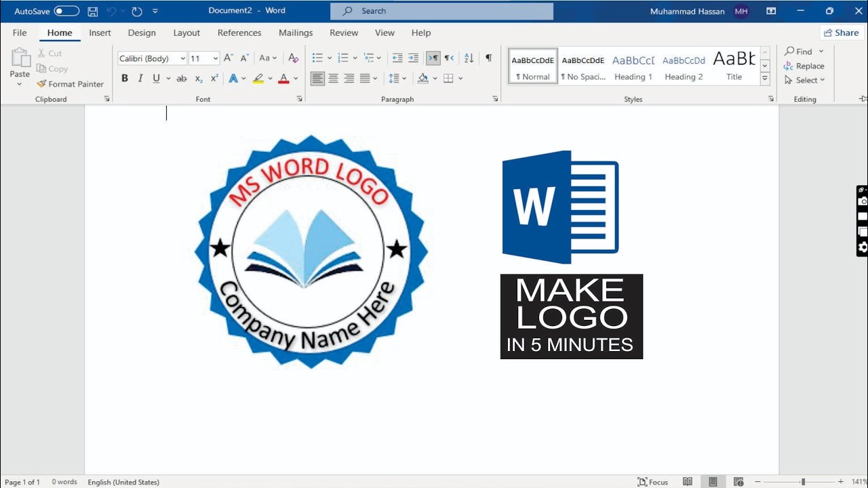
Task: Click the Paste clipboard icon
Action: 20,58
